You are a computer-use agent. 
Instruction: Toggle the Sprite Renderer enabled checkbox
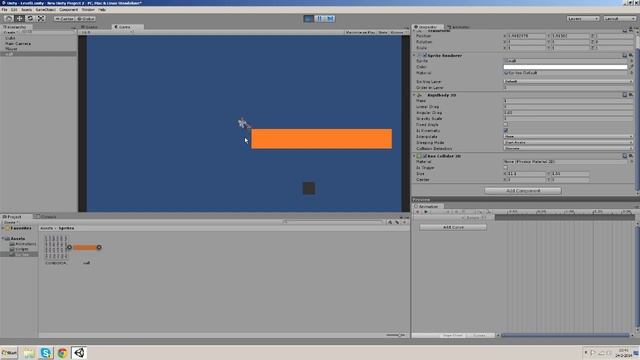tap(424, 55)
